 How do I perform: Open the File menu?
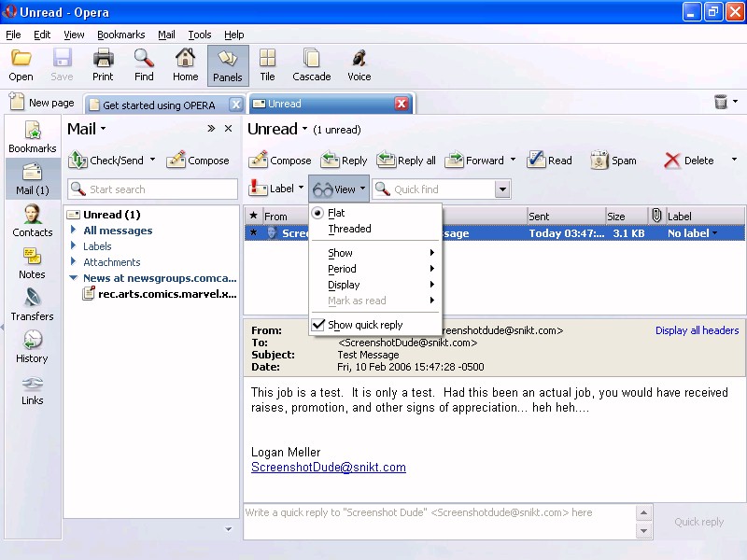click(x=13, y=35)
